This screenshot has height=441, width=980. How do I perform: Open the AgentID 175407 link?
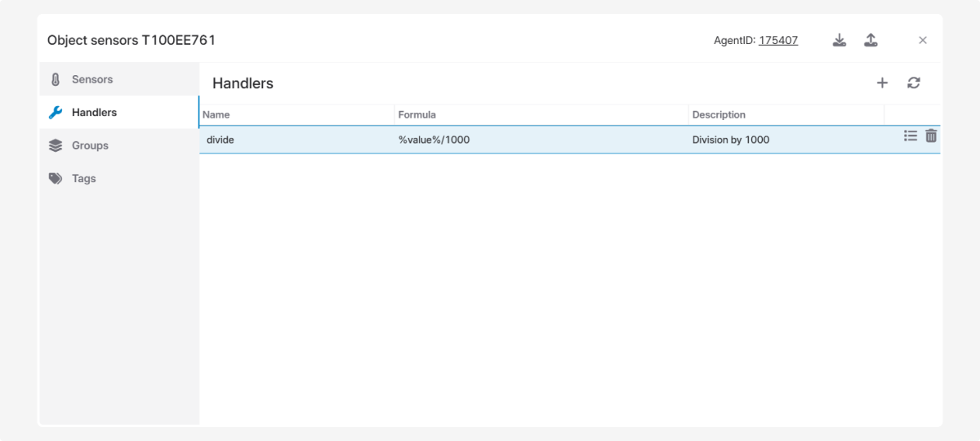pyautogui.click(x=778, y=40)
